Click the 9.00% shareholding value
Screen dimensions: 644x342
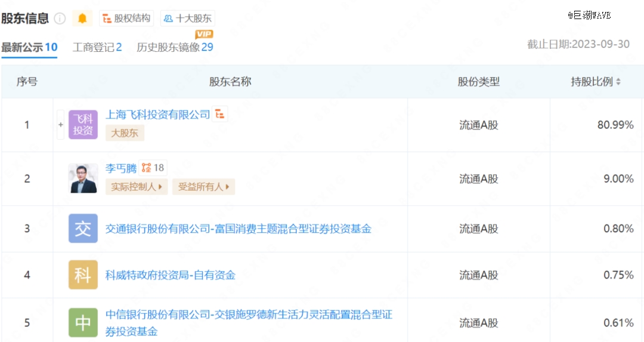pyautogui.click(x=618, y=179)
